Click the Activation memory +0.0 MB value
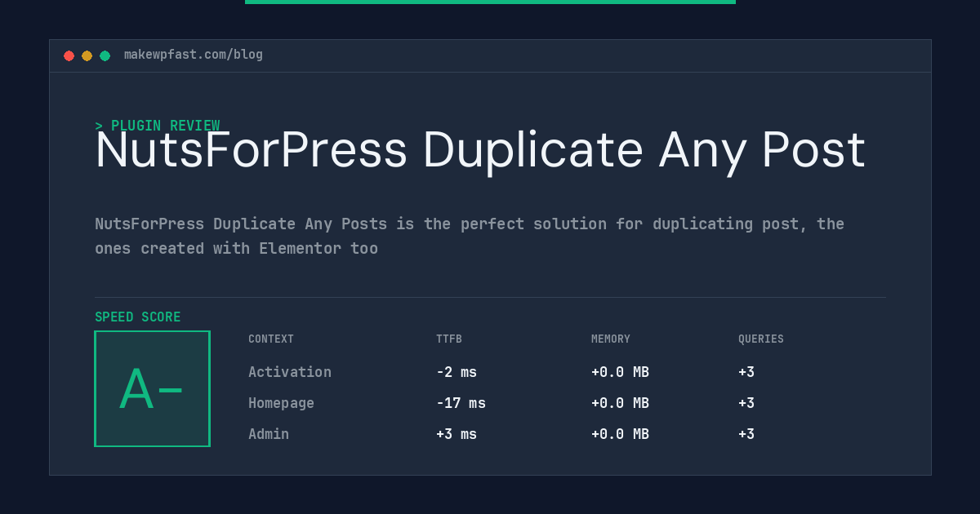 [620, 372]
